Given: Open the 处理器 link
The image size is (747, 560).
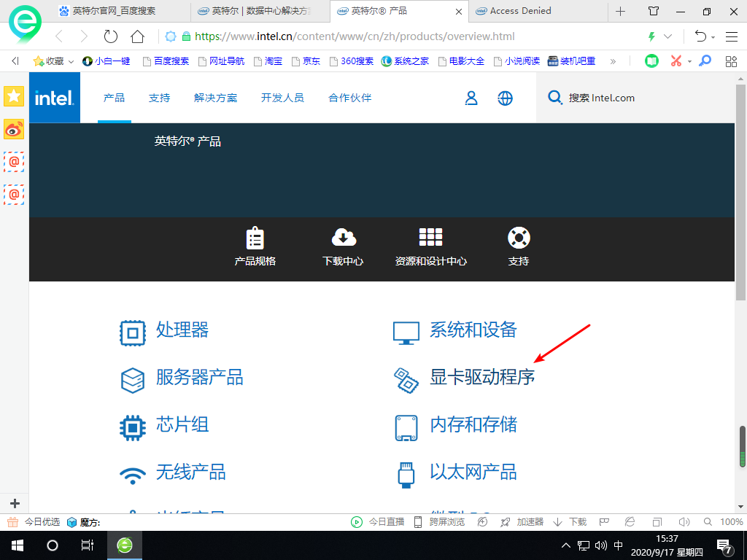Looking at the screenshot, I should (x=182, y=330).
